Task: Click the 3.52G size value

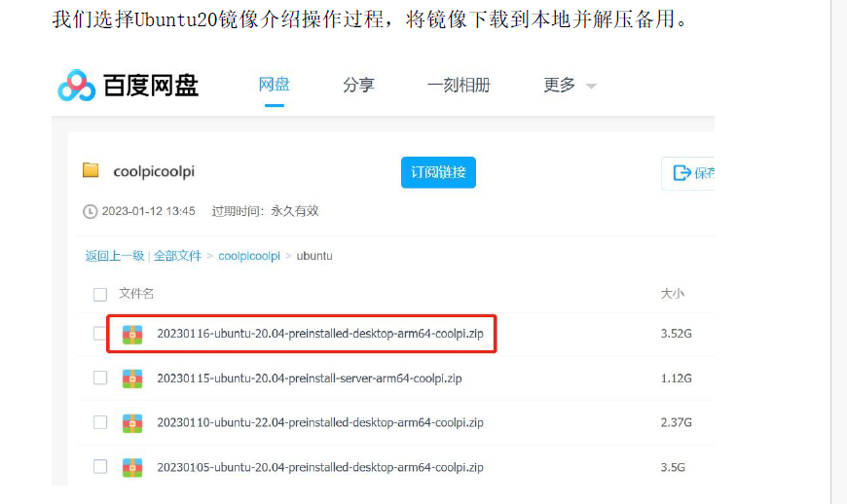Action: (677, 334)
